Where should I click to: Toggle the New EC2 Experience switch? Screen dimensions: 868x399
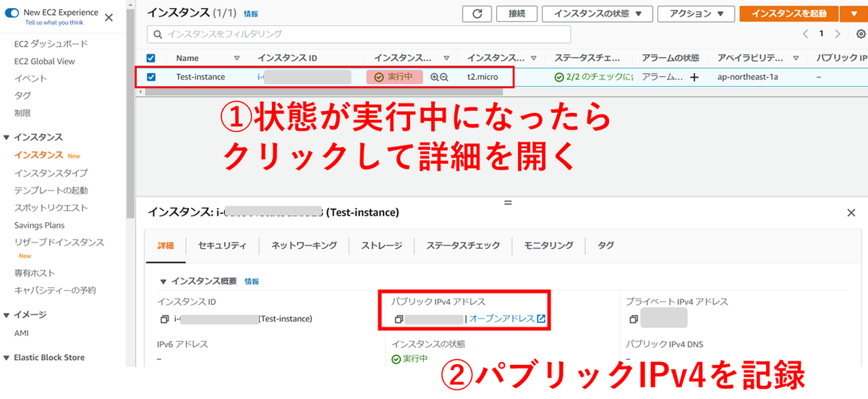(12, 14)
